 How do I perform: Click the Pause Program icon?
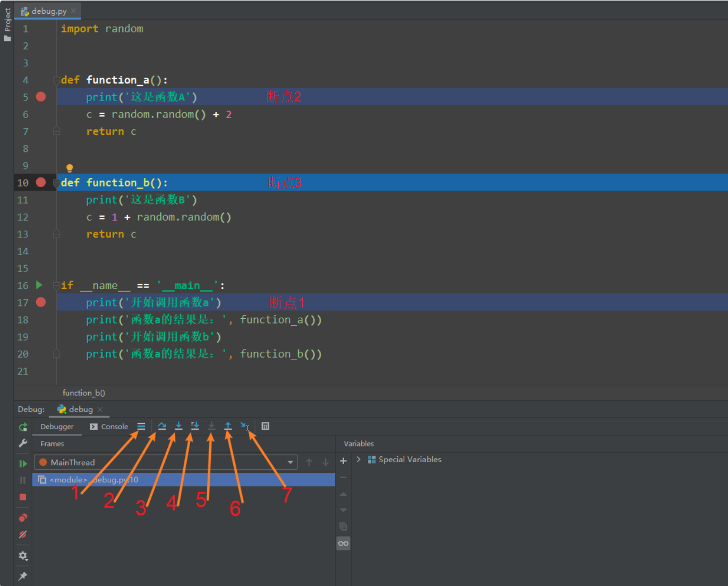pos(23,480)
